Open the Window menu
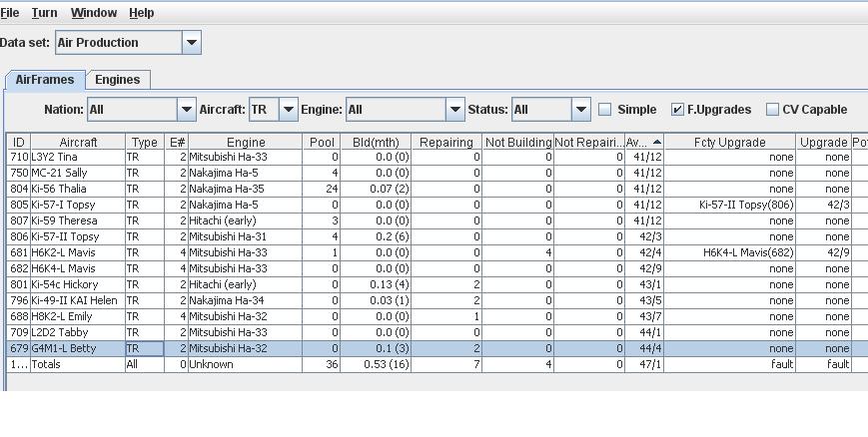This screenshot has height=437, width=868. pyautogui.click(x=94, y=13)
